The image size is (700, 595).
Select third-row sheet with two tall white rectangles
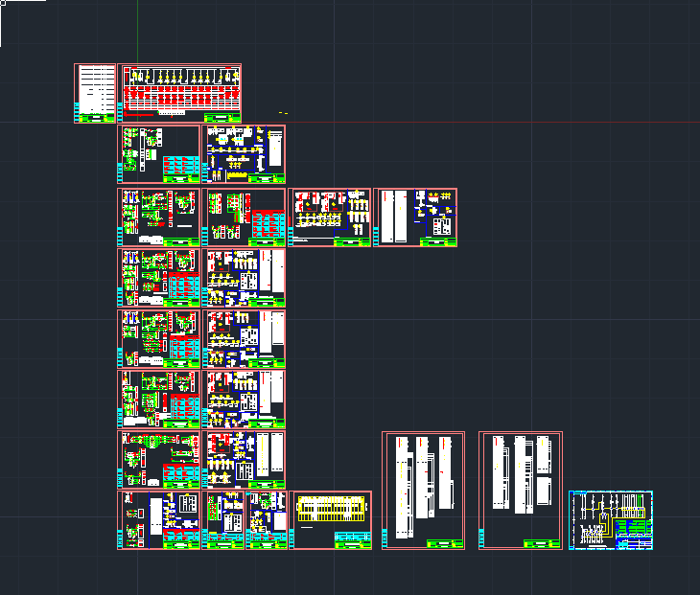[415, 217]
